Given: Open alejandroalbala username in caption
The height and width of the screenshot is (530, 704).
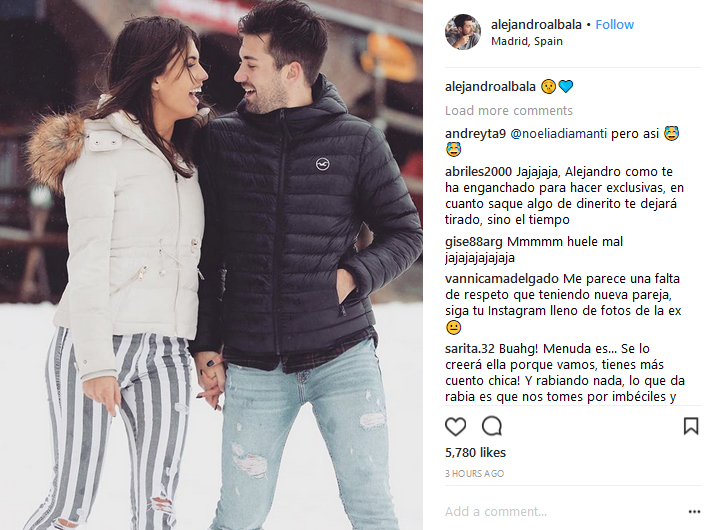Looking at the screenshot, I should click(490, 87).
